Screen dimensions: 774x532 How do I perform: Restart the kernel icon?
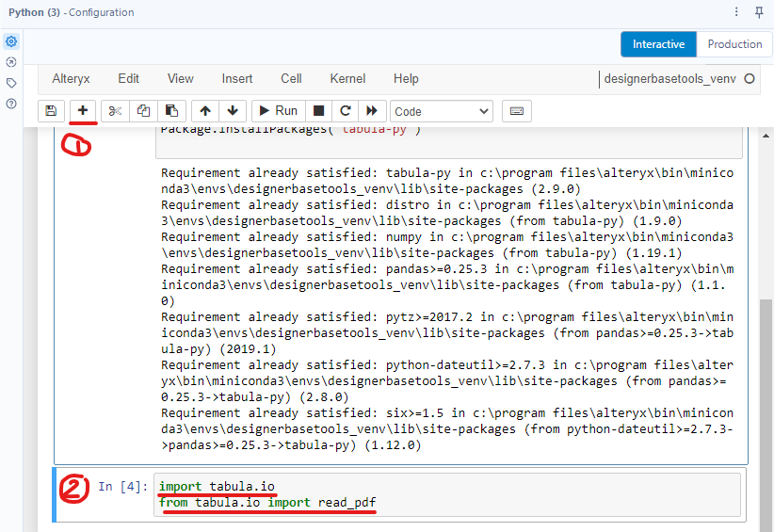[346, 111]
